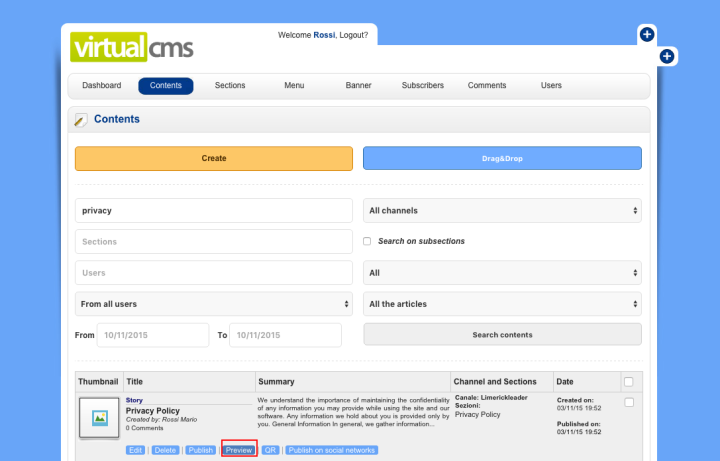Tick the select-all checkbox in table header

pos(628,381)
